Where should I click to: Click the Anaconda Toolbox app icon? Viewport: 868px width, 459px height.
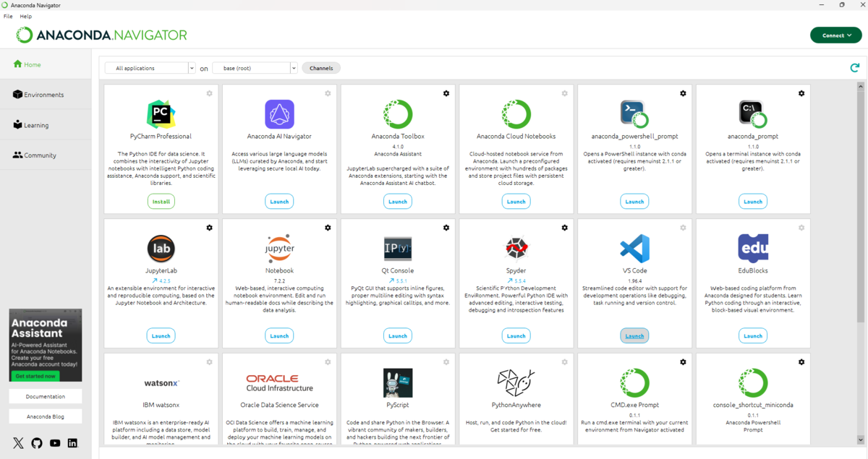[398, 114]
